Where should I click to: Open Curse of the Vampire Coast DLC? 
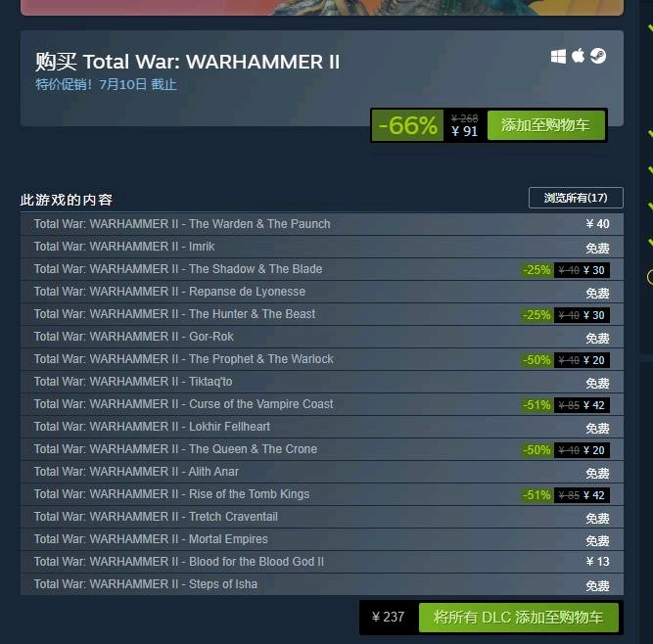point(322,404)
